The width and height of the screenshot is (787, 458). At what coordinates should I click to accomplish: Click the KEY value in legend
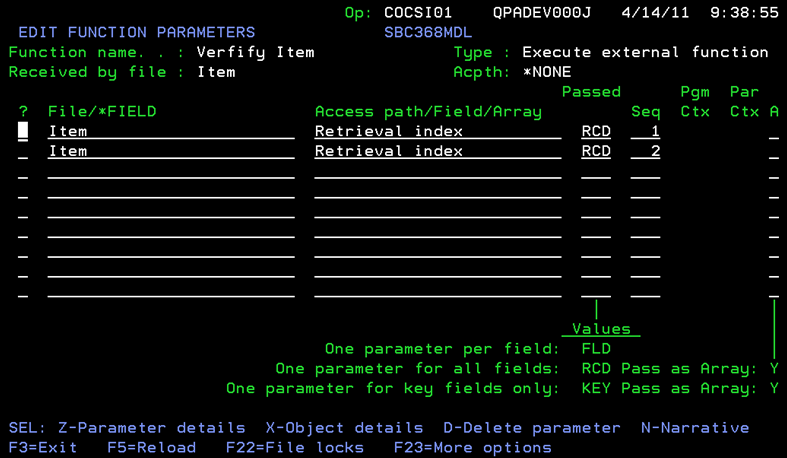tap(596, 388)
